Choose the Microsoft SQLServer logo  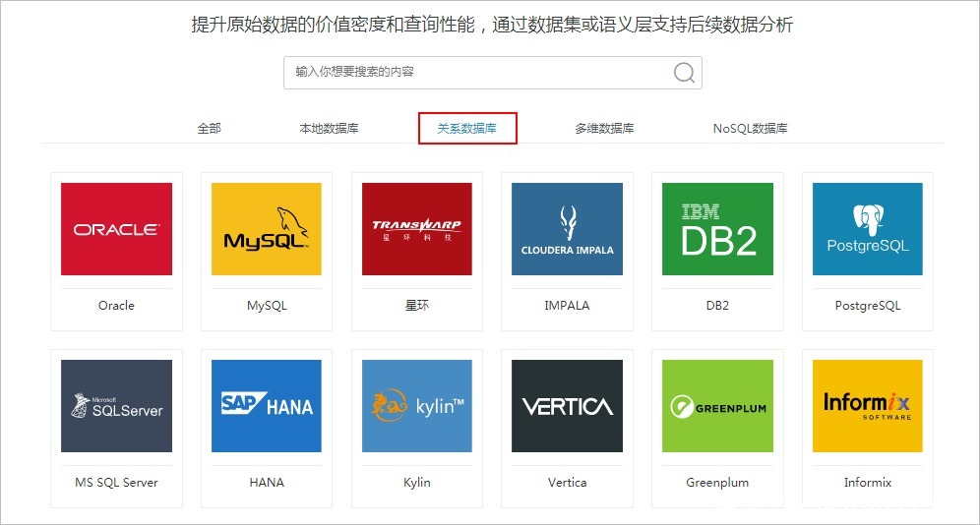pyautogui.click(x=116, y=406)
